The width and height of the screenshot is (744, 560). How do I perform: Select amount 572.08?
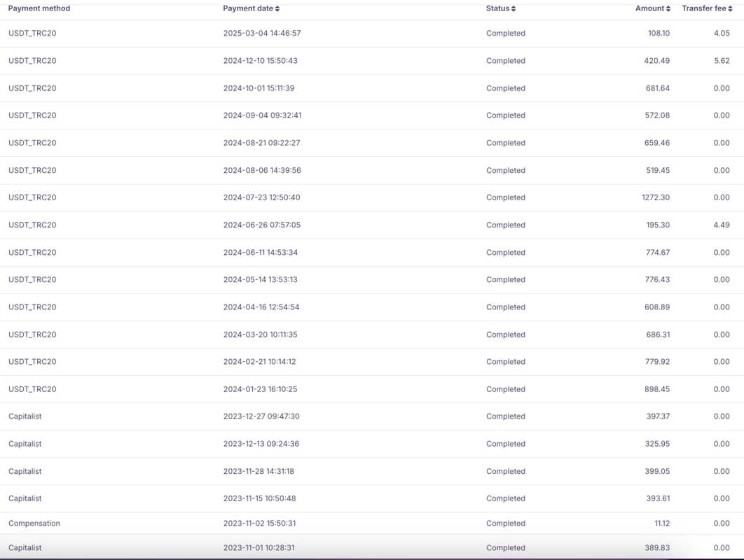click(x=657, y=115)
